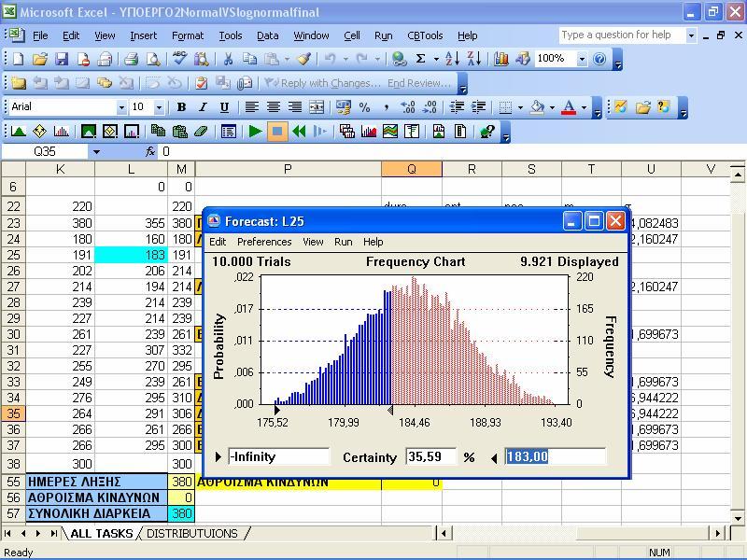747x560 pixels.
Task: Expand the Arial font name dropdown
Action: click(x=121, y=107)
